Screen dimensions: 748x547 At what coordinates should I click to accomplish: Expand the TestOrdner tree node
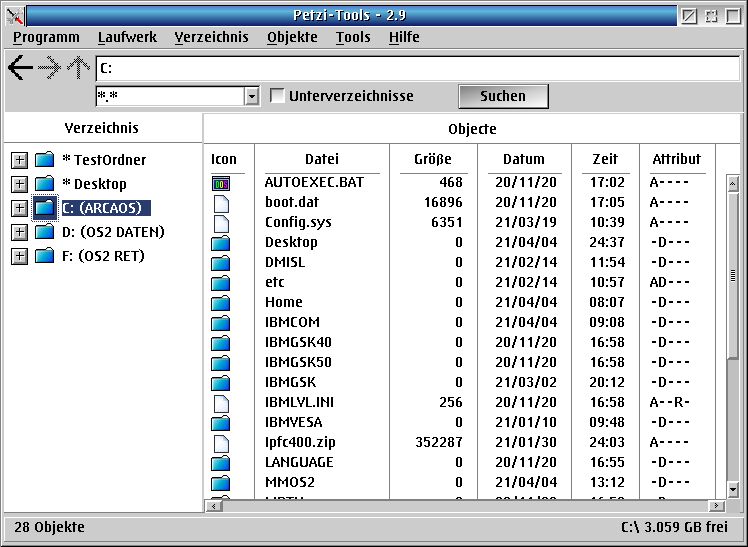[x=19, y=160]
